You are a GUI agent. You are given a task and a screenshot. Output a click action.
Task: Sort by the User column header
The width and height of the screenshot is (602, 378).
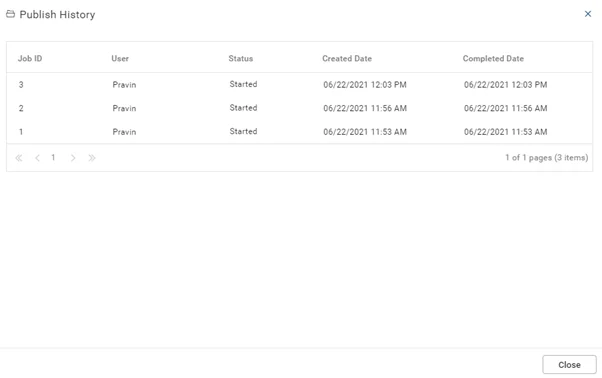[x=120, y=59]
